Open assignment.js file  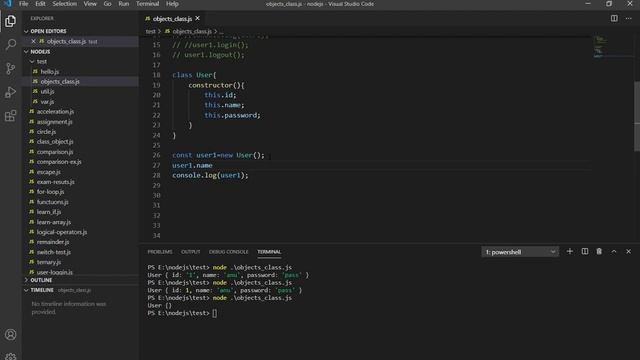pos(54,122)
